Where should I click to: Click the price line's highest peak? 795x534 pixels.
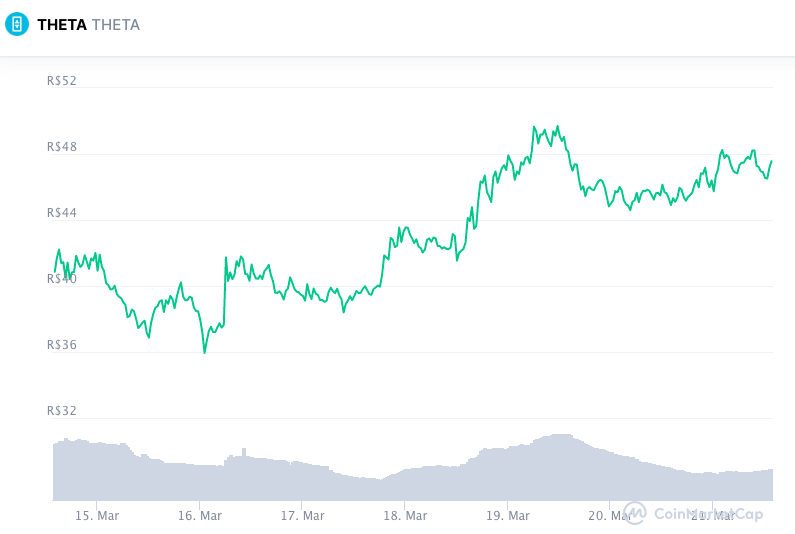pyautogui.click(x=534, y=127)
